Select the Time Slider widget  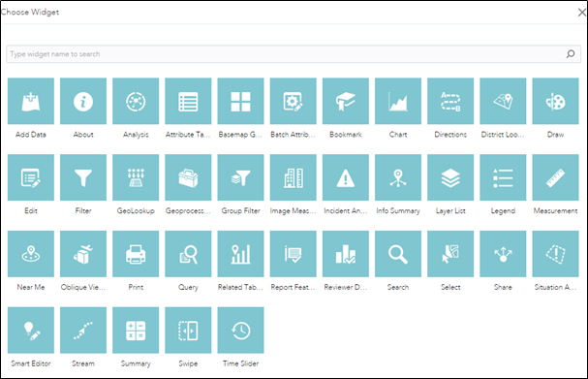click(x=241, y=331)
